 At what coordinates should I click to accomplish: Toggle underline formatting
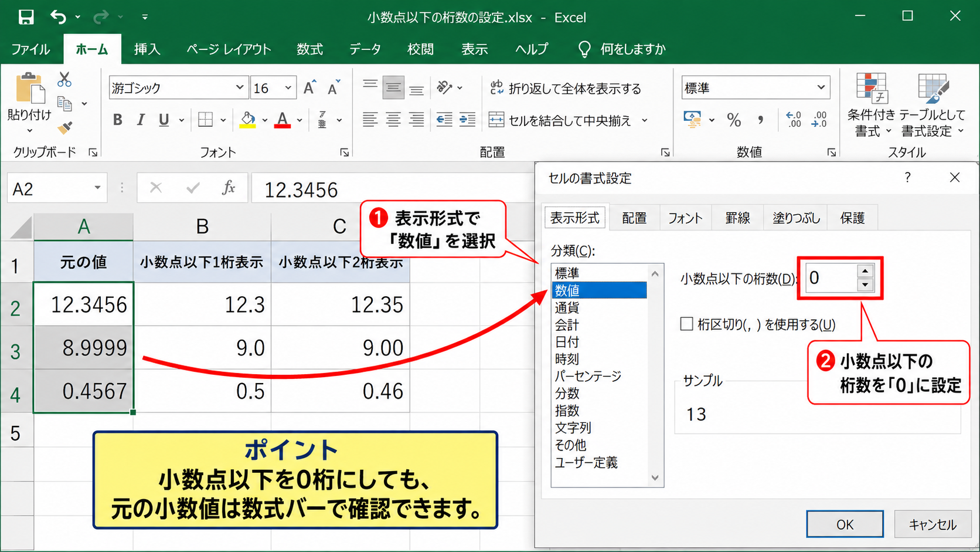click(x=164, y=120)
